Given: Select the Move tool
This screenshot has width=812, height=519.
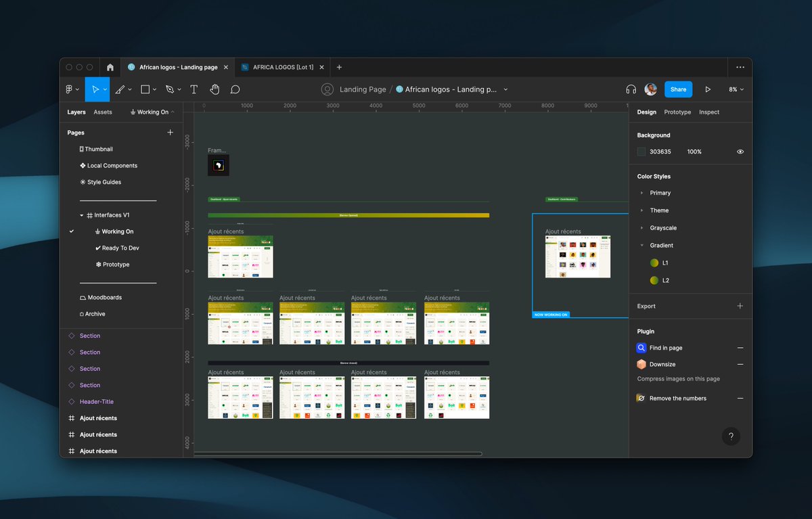Looking at the screenshot, I should click(95, 89).
